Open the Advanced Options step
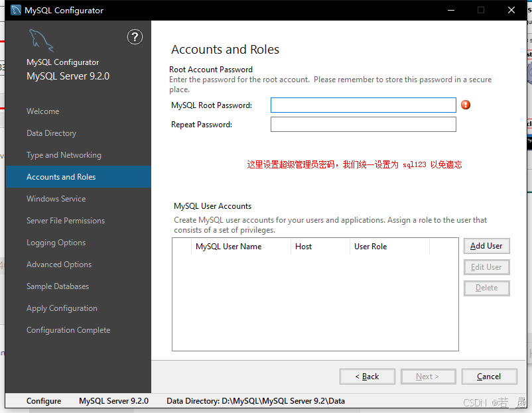 point(59,264)
